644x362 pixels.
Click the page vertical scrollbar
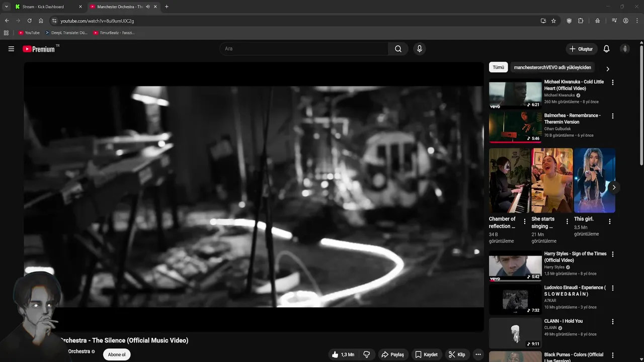(x=641, y=106)
